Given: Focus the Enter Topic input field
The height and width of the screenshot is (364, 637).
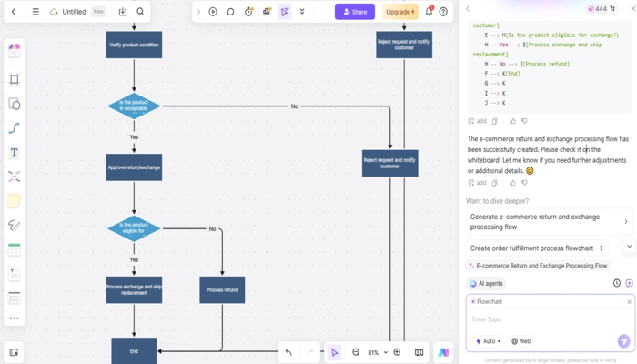Looking at the screenshot, I should (x=550, y=319).
